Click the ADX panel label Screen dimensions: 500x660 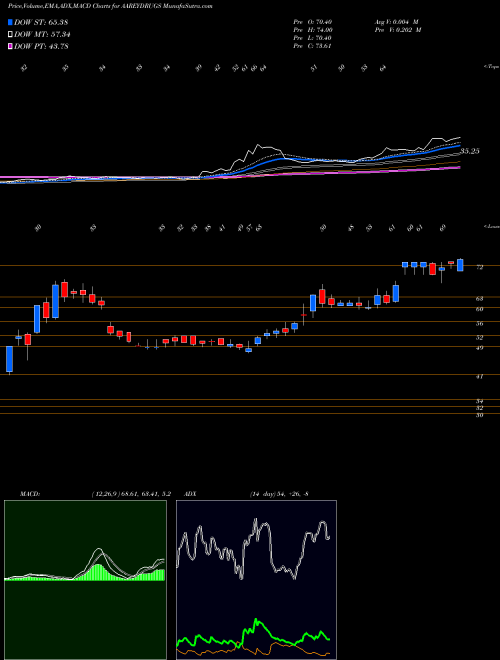pos(191,494)
